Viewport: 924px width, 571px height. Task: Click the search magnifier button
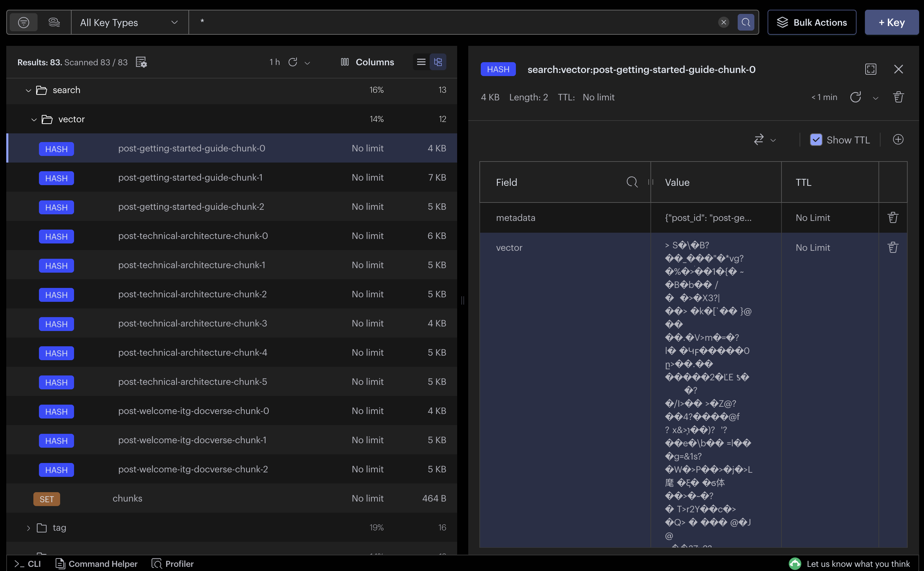click(x=746, y=22)
